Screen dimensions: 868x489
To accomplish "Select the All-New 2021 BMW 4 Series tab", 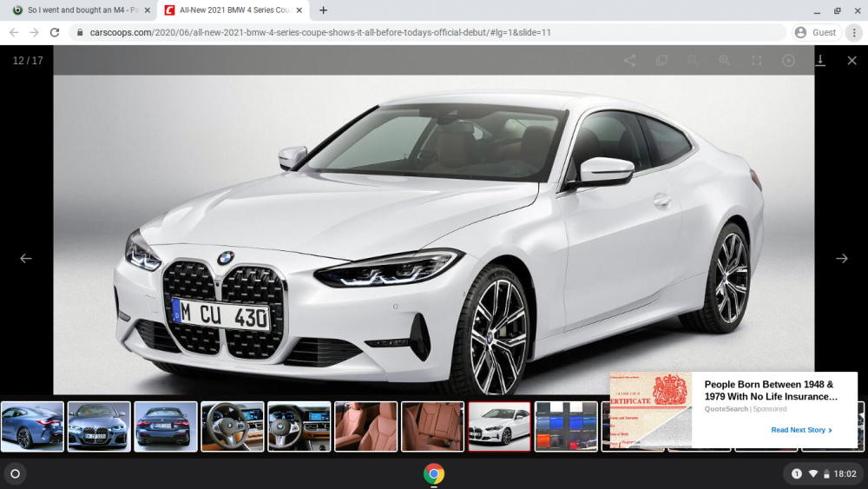I will coord(233,10).
